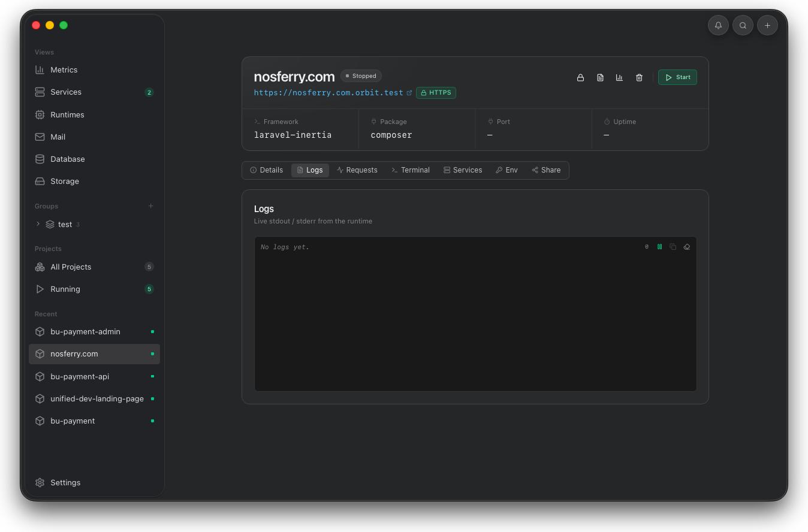This screenshot has height=532, width=808.
Task: Click the log line counter 0
Action: click(647, 247)
